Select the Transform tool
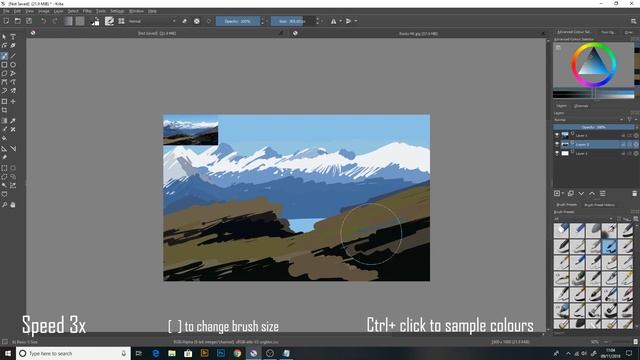This screenshot has width=640, height=360. 4,101
